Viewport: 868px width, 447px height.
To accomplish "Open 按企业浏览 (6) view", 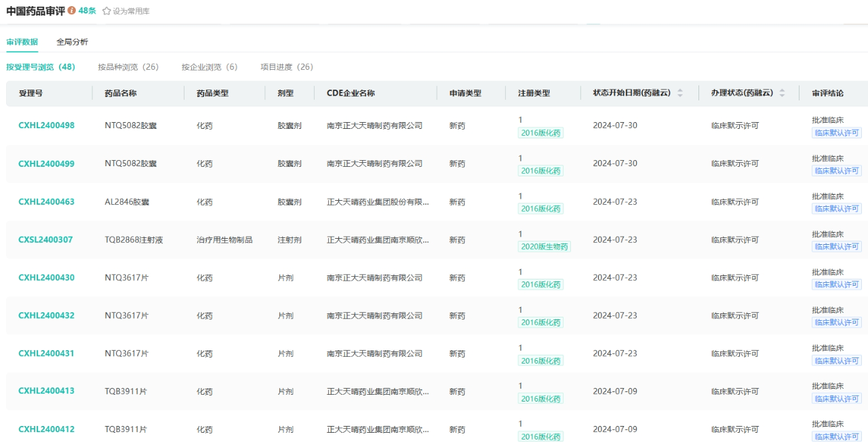I will (x=210, y=67).
